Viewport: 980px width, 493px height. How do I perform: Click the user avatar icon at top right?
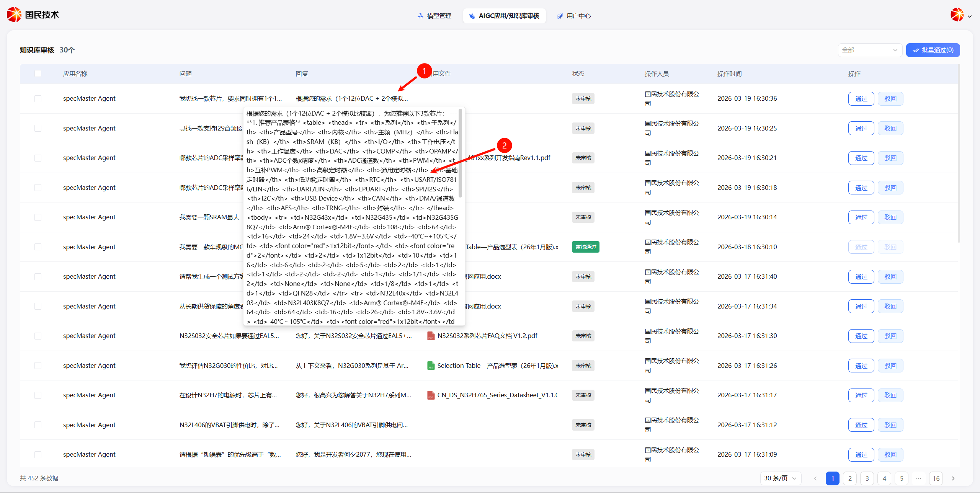click(957, 15)
